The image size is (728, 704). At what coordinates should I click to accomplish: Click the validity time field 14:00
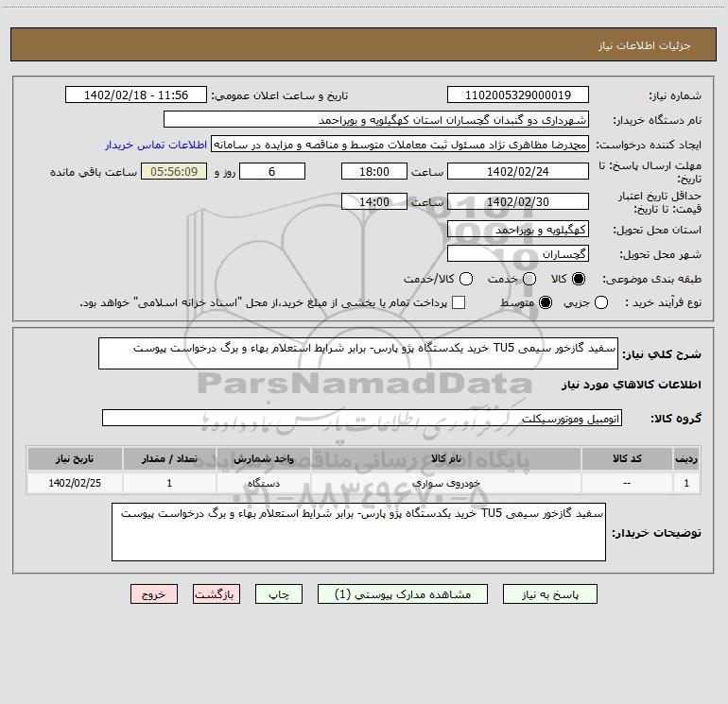pyautogui.click(x=374, y=202)
